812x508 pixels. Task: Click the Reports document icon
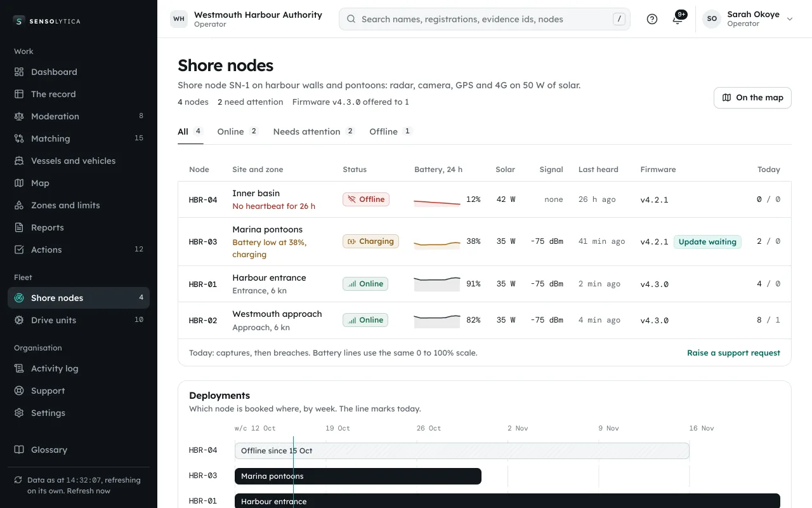pos(19,227)
